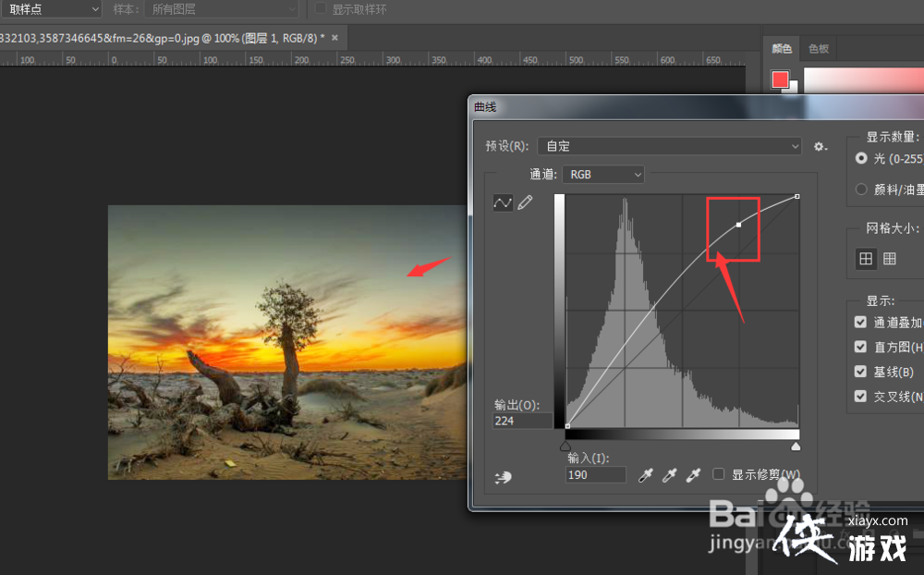Expand the 通道 RGB dropdown
The width and height of the screenshot is (924, 575).
pos(603,174)
